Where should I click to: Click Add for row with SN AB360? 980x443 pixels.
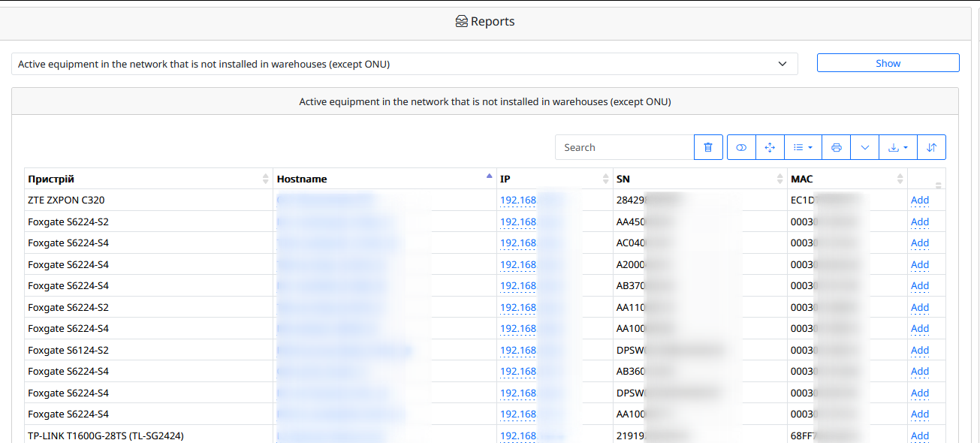[920, 372]
